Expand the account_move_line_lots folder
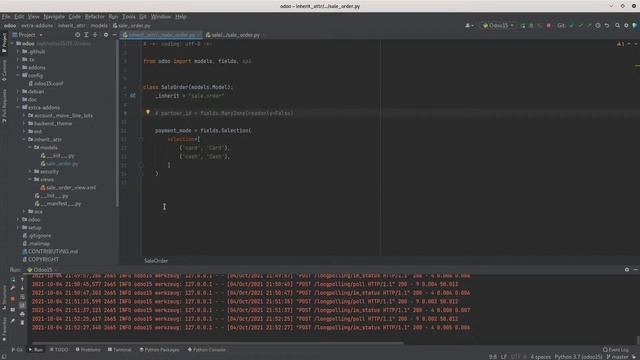The image size is (640, 360). [24, 116]
